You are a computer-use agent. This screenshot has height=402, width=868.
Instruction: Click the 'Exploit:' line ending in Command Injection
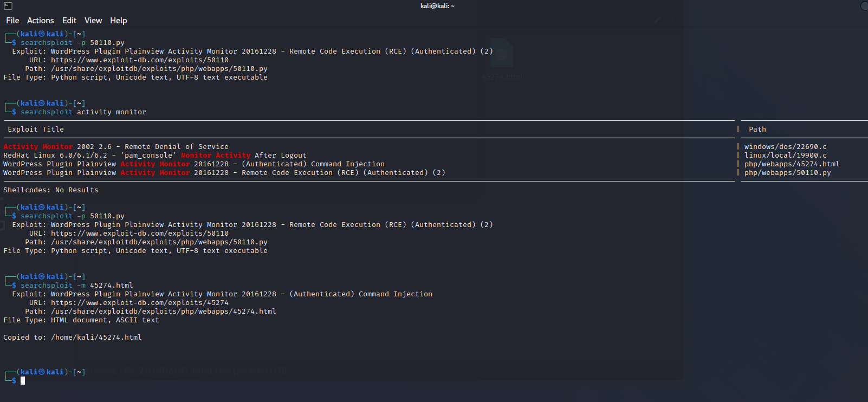coord(222,294)
